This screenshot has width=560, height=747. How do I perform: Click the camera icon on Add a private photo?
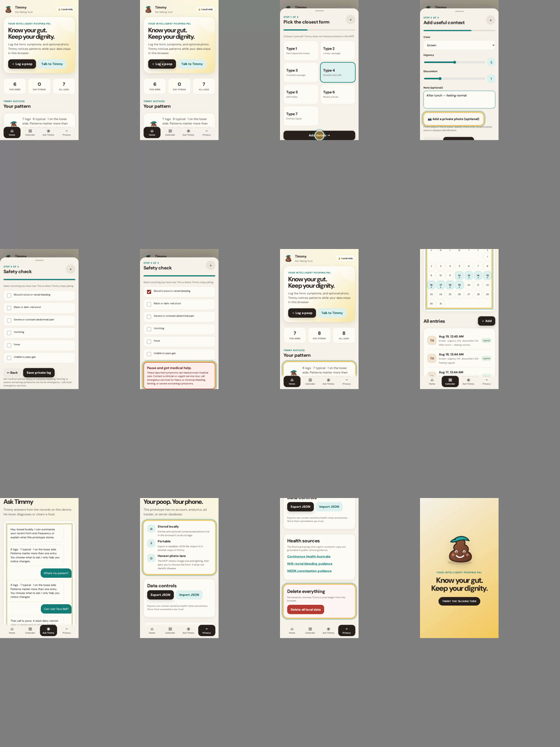(430, 119)
